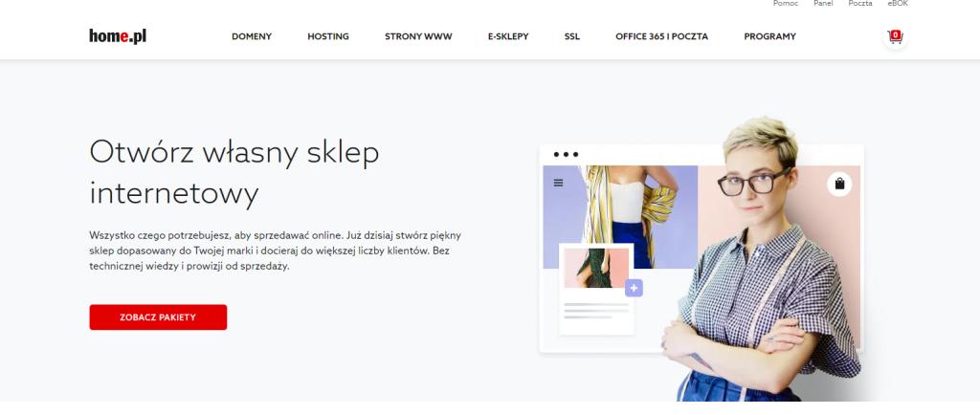Click the purple plus icon on product card
The image size is (980, 415).
[x=634, y=288]
